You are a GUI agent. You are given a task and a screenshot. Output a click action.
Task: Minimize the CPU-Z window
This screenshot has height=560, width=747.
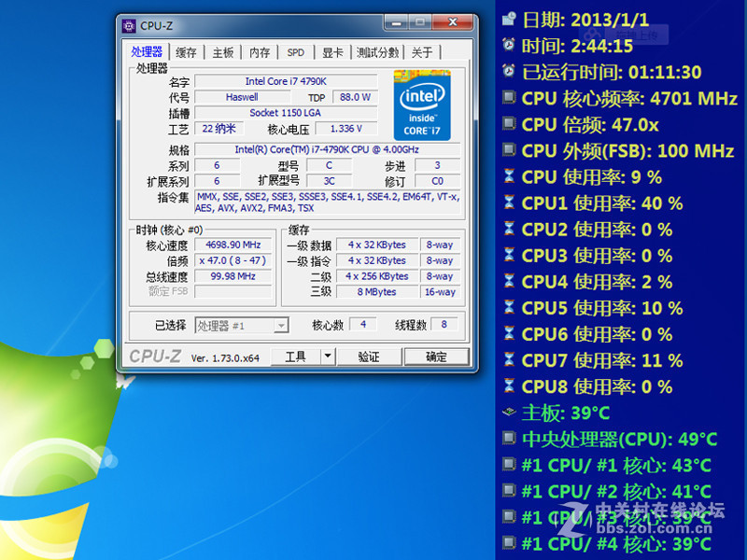tap(396, 21)
